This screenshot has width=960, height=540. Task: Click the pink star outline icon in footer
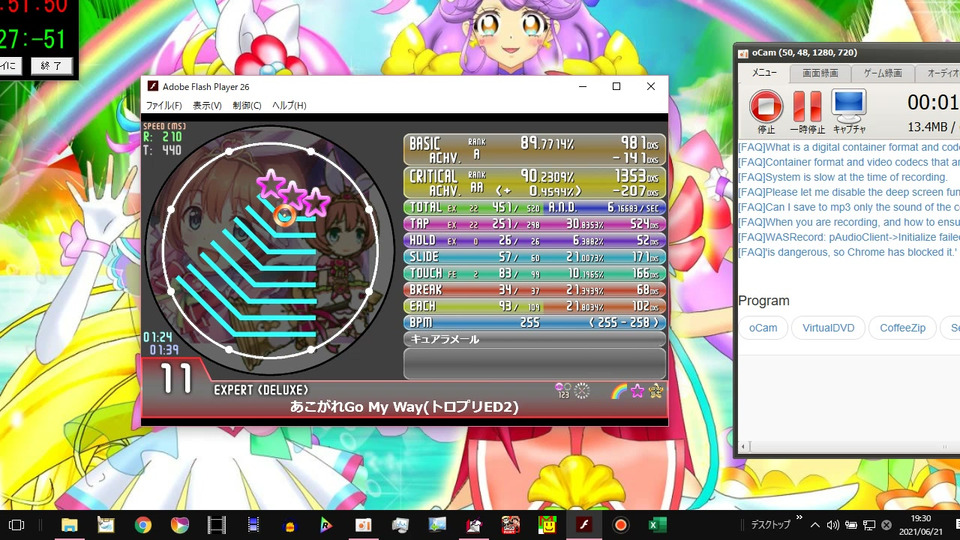tap(637, 391)
